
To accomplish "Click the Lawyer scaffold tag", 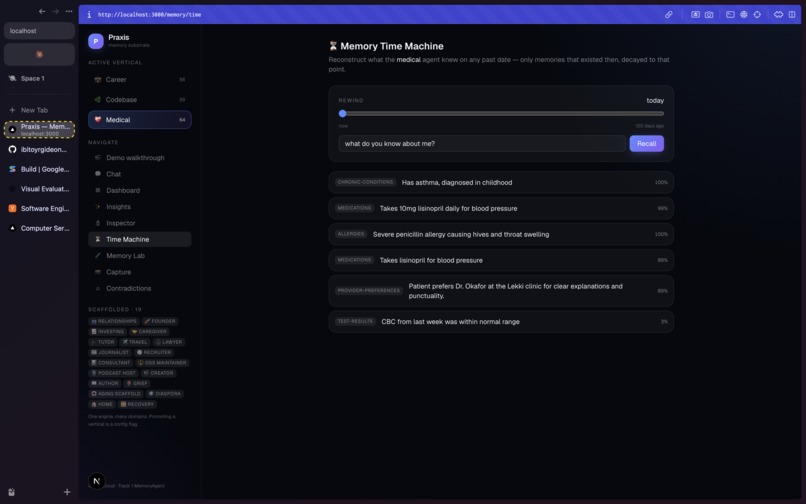I will (169, 342).
